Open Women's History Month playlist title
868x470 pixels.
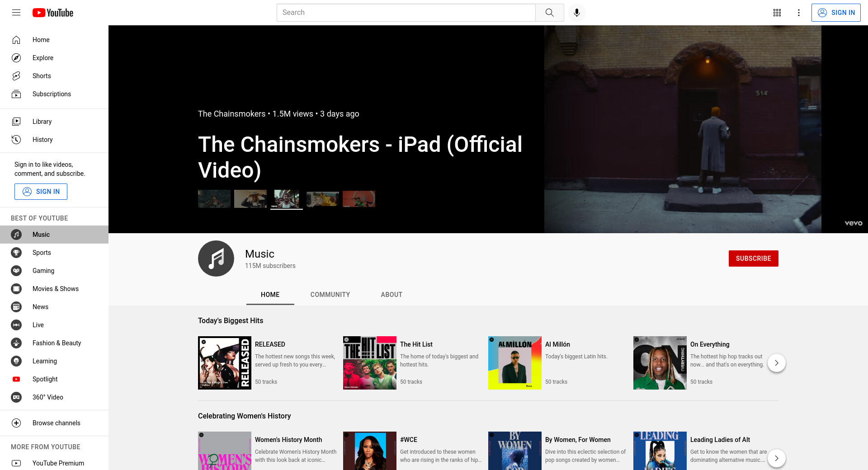(288, 440)
